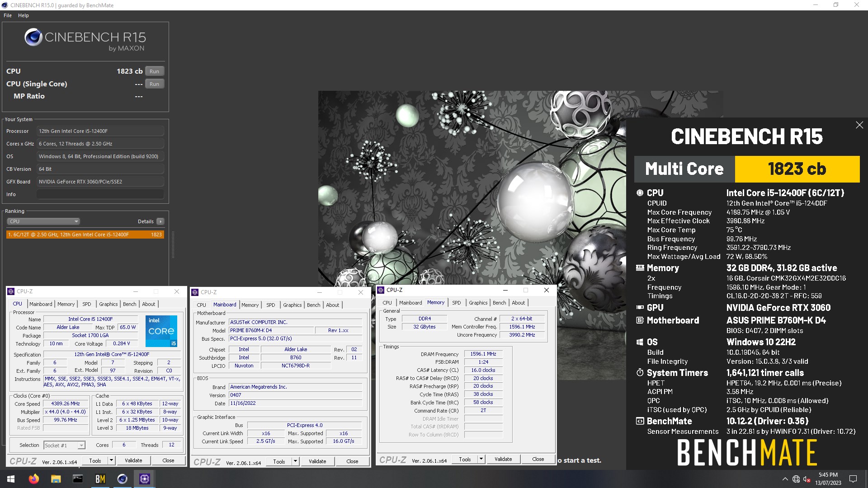Open File Explorer from the taskbar
This screenshot has height=488, width=868.
(56, 479)
